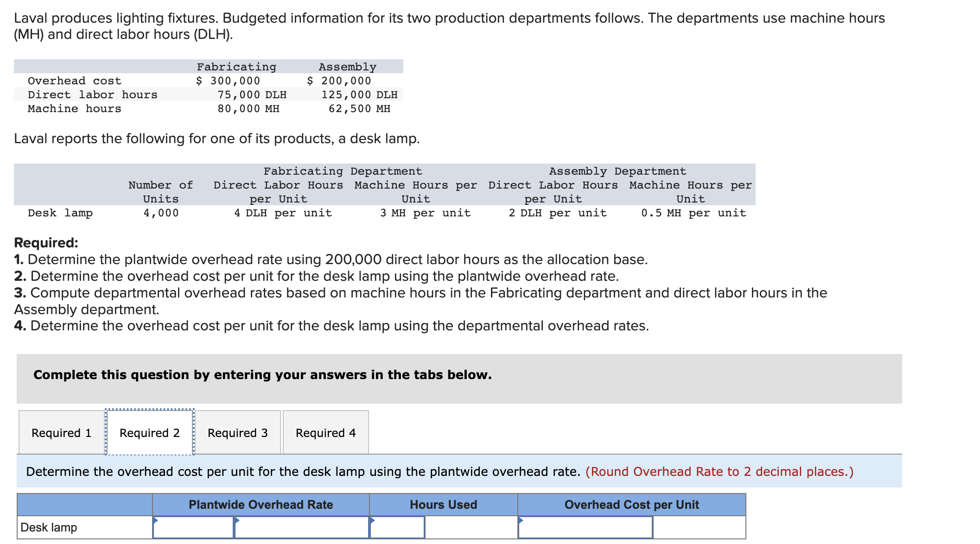Click first Plantwide Overhead Rate input cell

pyautogui.click(x=193, y=527)
